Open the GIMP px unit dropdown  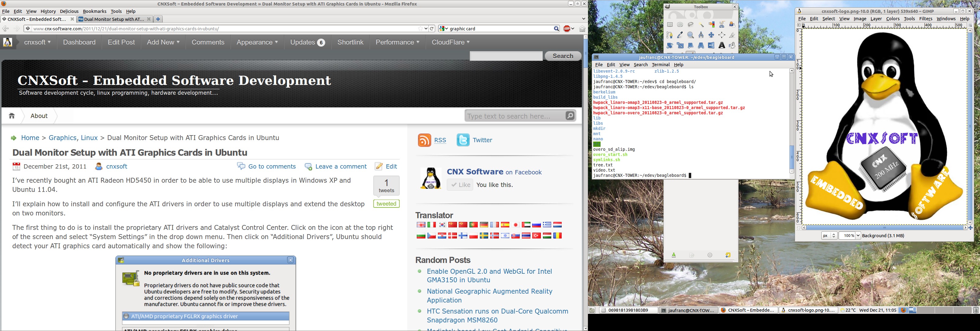click(x=829, y=236)
